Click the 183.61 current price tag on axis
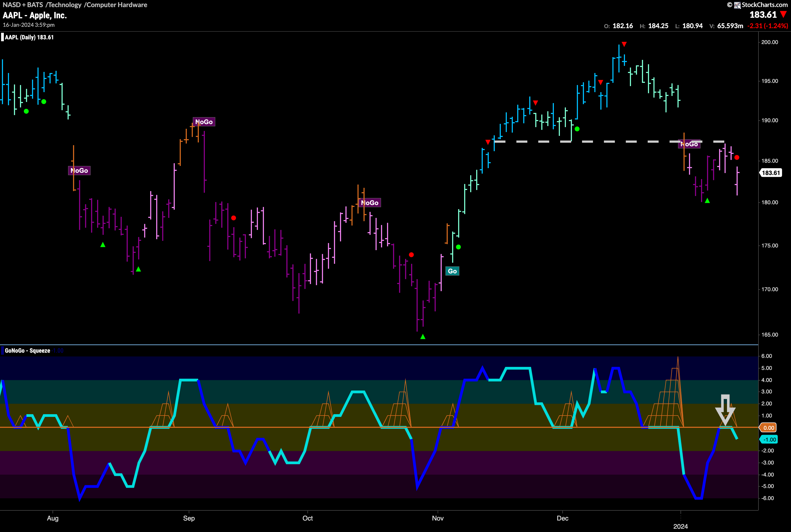The height and width of the screenshot is (532, 791). click(x=771, y=173)
